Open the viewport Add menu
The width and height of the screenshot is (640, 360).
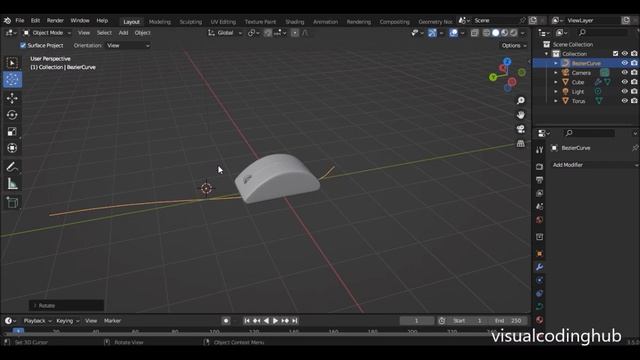(x=123, y=33)
